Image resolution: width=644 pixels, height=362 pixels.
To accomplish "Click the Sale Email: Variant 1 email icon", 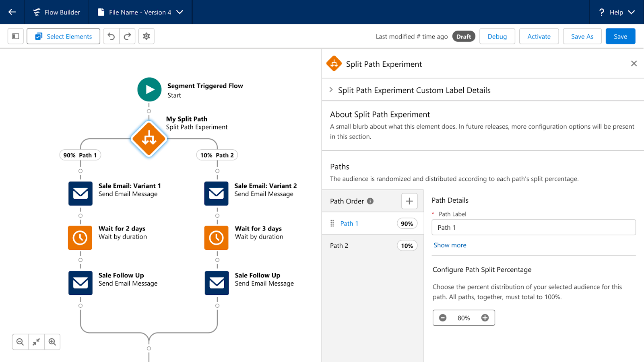I will (x=80, y=193).
